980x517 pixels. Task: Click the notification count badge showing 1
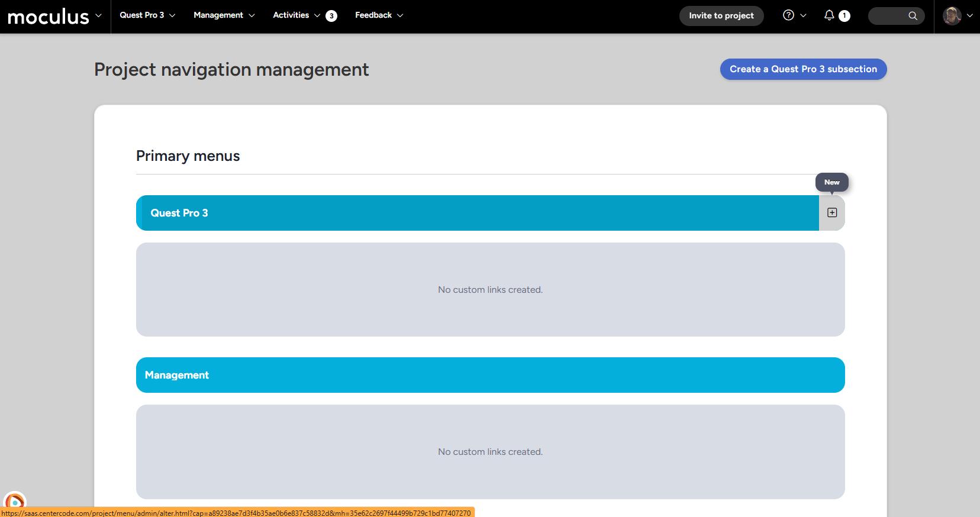[x=844, y=16]
